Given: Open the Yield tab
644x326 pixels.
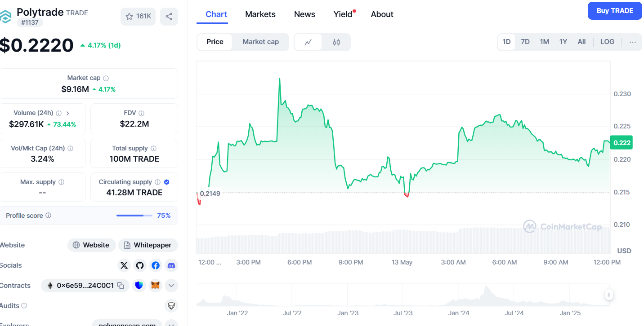Looking at the screenshot, I should pos(343,14).
